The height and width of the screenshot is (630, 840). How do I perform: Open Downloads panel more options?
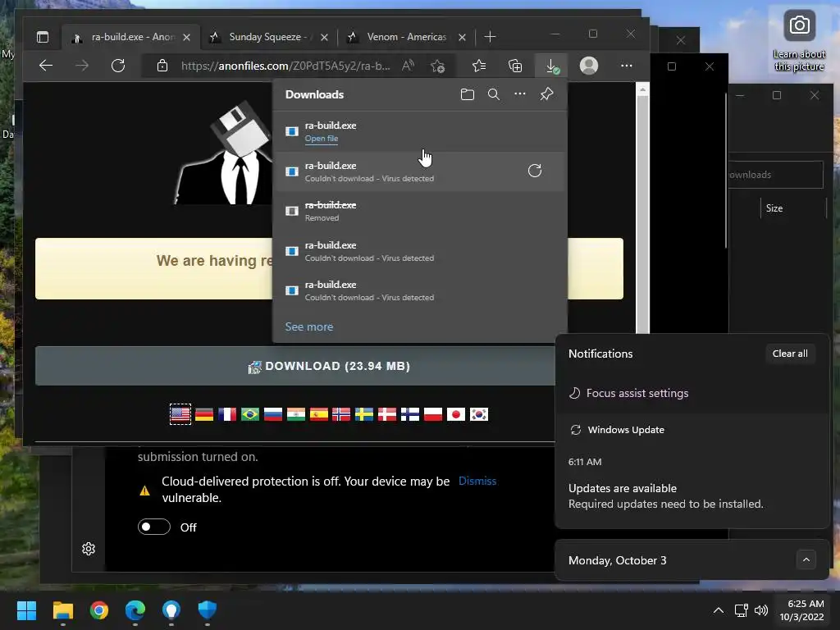pyautogui.click(x=519, y=94)
